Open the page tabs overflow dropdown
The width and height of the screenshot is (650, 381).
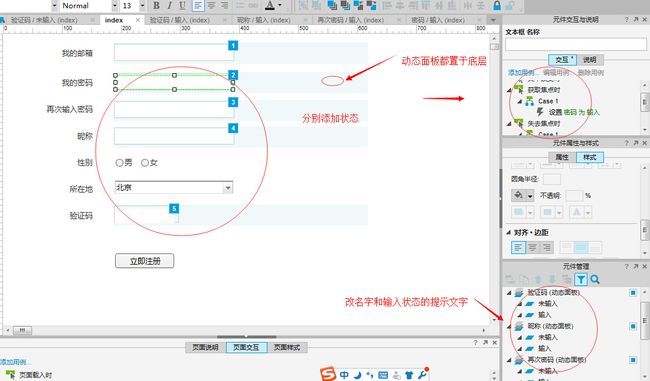[x=493, y=20]
